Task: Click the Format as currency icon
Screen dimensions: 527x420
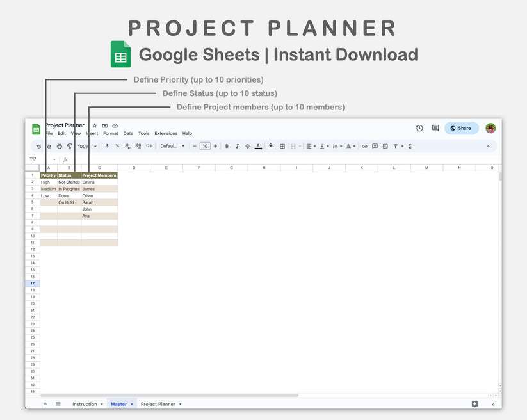Action: tap(108, 146)
